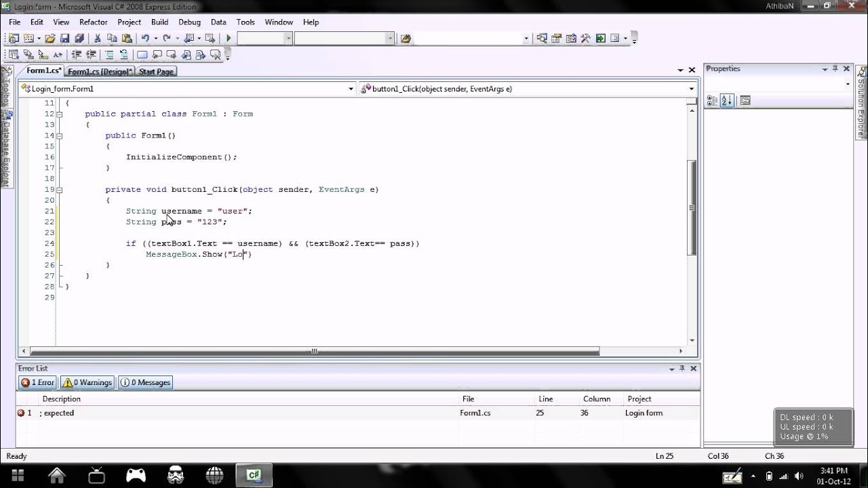
Task: Start debugging with the green play icon
Action: click(x=229, y=39)
